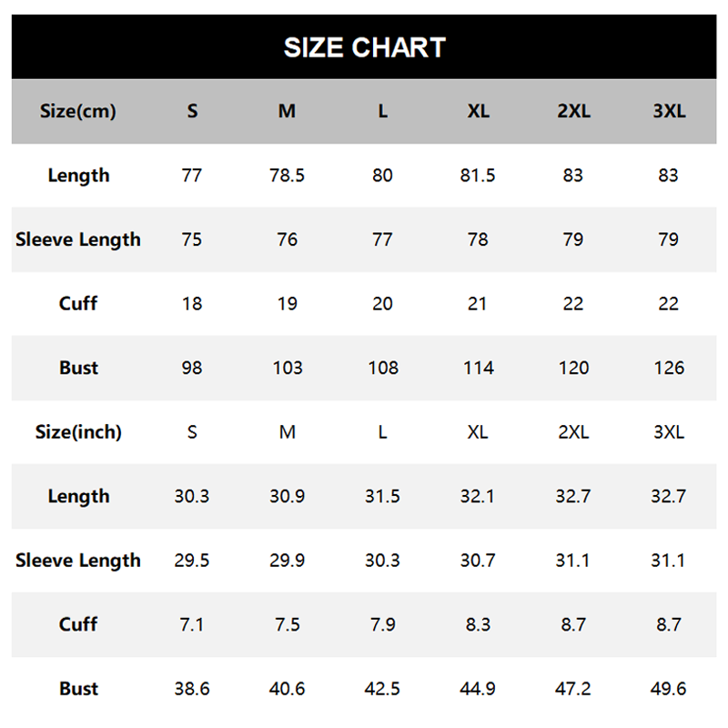Select the cuff value 8.3
Screen dimensions: 728x728
[478, 625]
